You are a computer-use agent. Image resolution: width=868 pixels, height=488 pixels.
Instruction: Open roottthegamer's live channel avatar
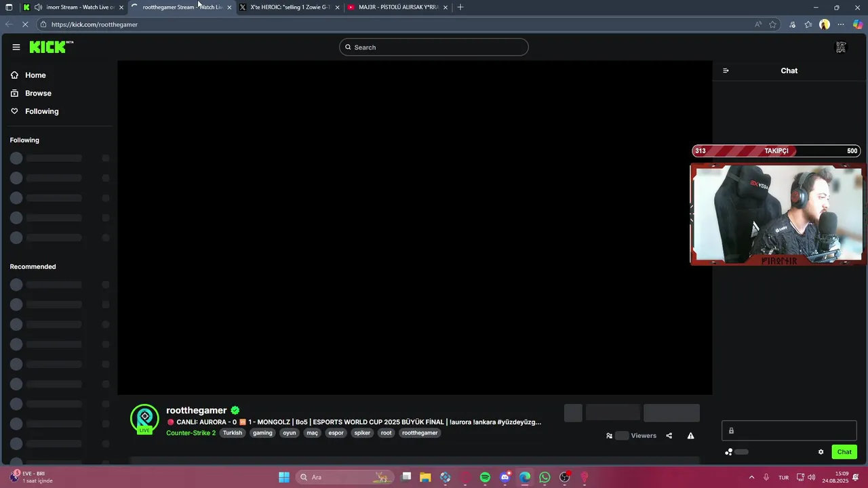[144, 418]
